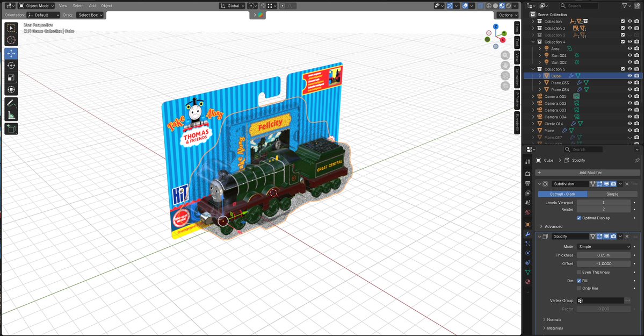Image resolution: width=644 pixels, height=336 pixels.
Task: Select the Scale tool
Action: (x=11, y=77)
